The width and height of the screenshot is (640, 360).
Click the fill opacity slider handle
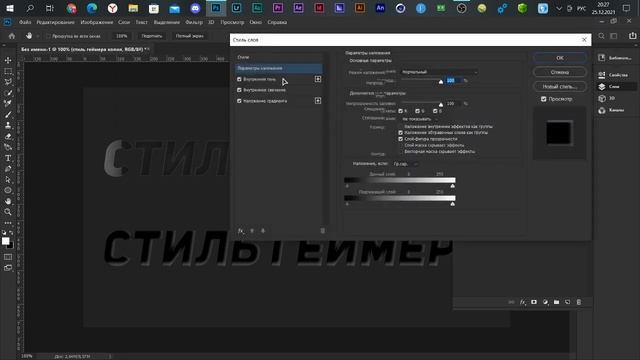441,105
